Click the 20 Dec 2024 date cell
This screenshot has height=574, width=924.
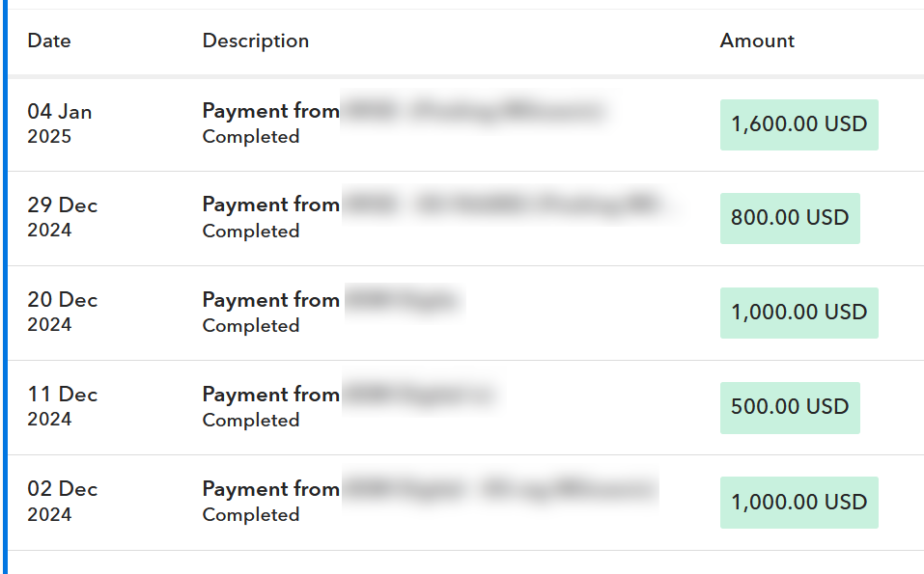[63, 312]
